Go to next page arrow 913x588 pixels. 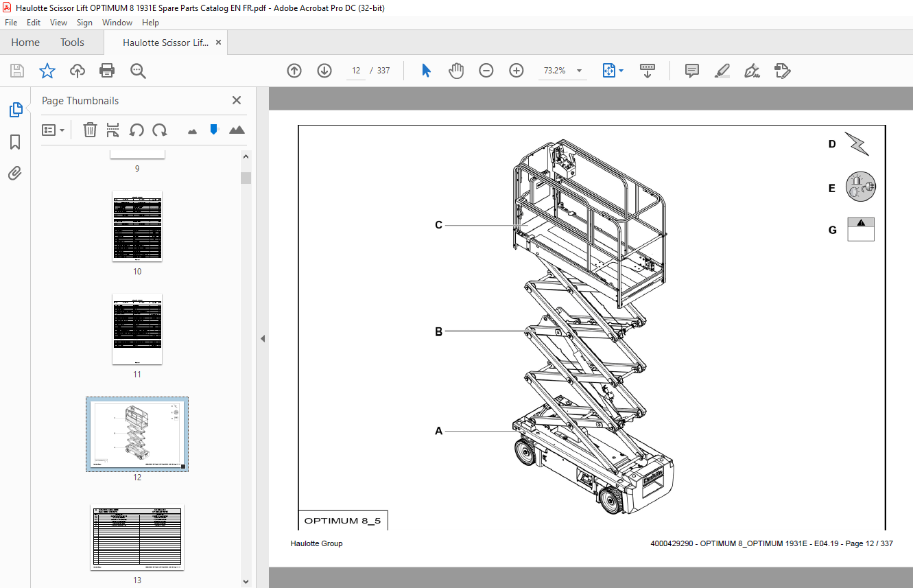click(x=324, y=71)
